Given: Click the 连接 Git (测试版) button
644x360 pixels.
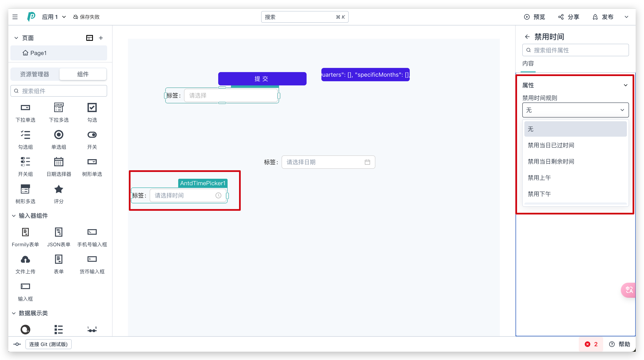Looking at the screenshot, I should pos(48,344).
